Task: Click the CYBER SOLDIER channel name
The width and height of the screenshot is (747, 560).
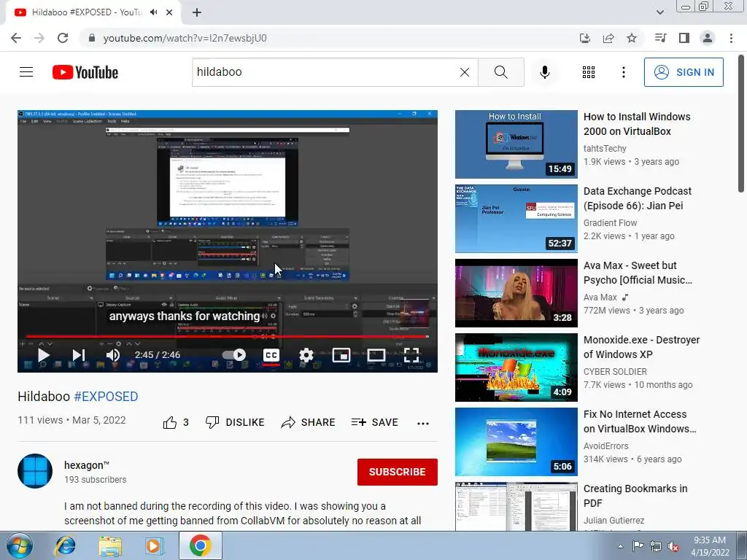Action: (x=615, y=371)
